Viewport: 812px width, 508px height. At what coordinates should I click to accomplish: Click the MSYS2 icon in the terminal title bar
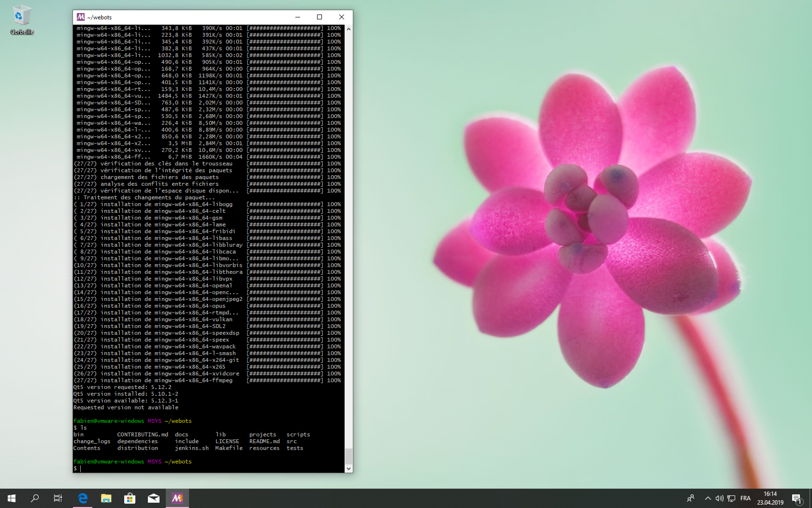(80, 17)
